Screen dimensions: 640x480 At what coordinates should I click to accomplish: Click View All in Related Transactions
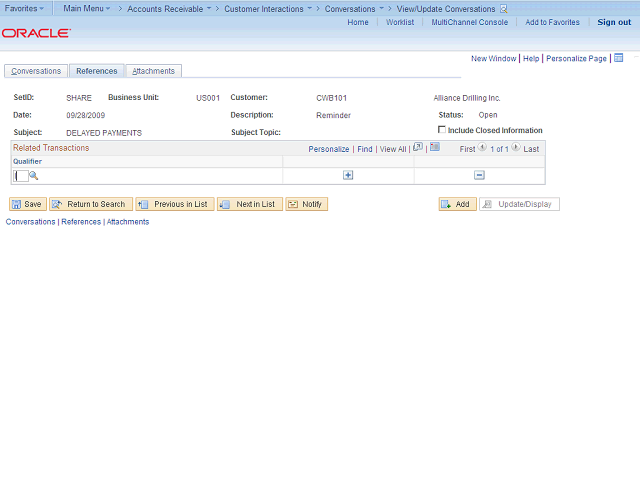click(x=393, y=149)
